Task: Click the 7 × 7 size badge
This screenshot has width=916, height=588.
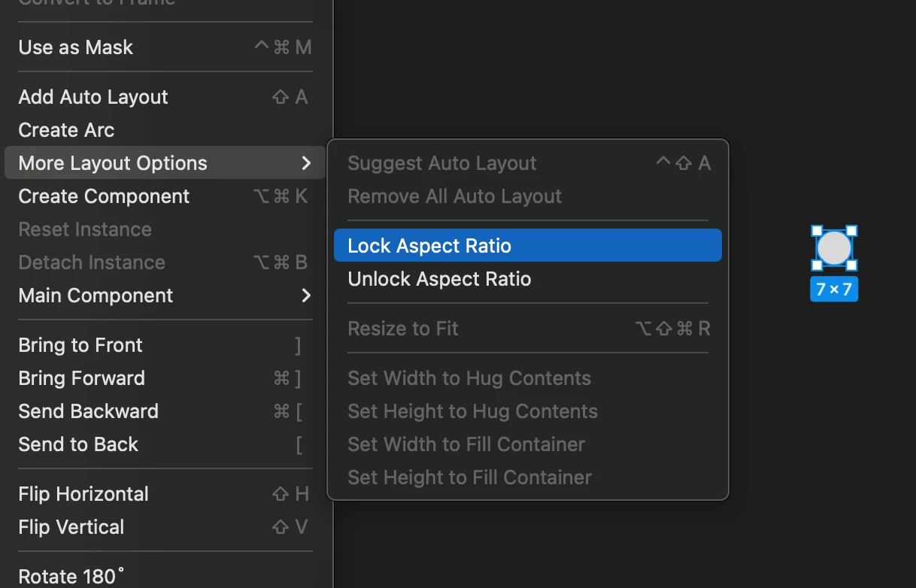Action: 834,289
